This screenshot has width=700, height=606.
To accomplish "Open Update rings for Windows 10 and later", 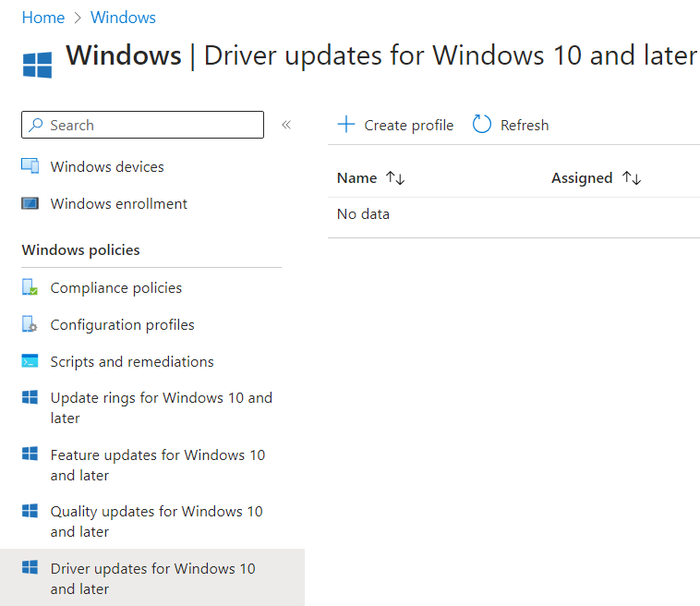I will pos(162,407).
